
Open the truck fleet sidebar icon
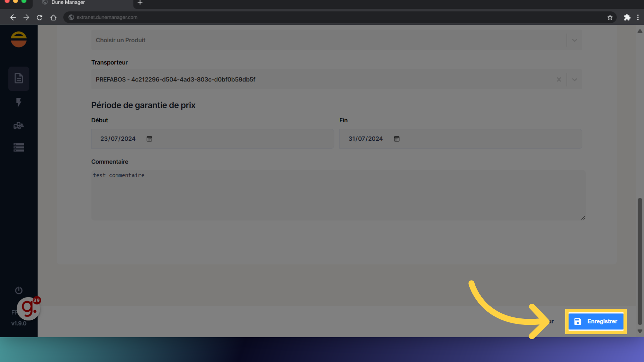[x=19, y=126]
